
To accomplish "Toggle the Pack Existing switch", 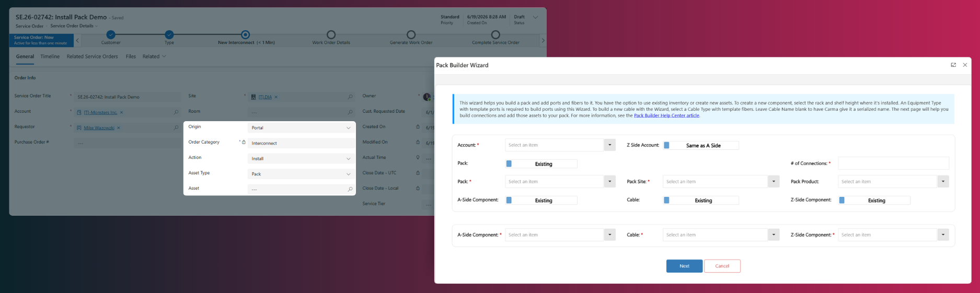I will point(541,163).
